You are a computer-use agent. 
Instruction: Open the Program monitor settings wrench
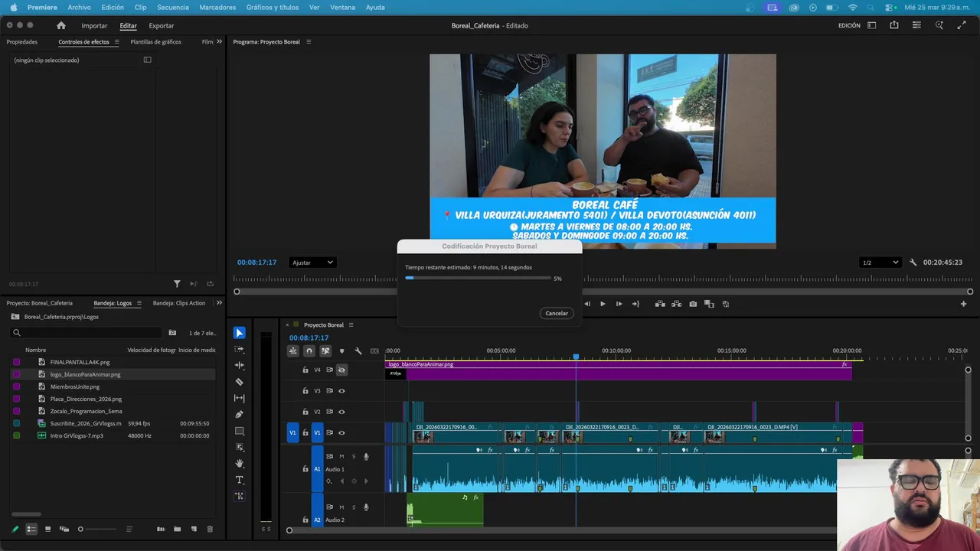(913, 262)
